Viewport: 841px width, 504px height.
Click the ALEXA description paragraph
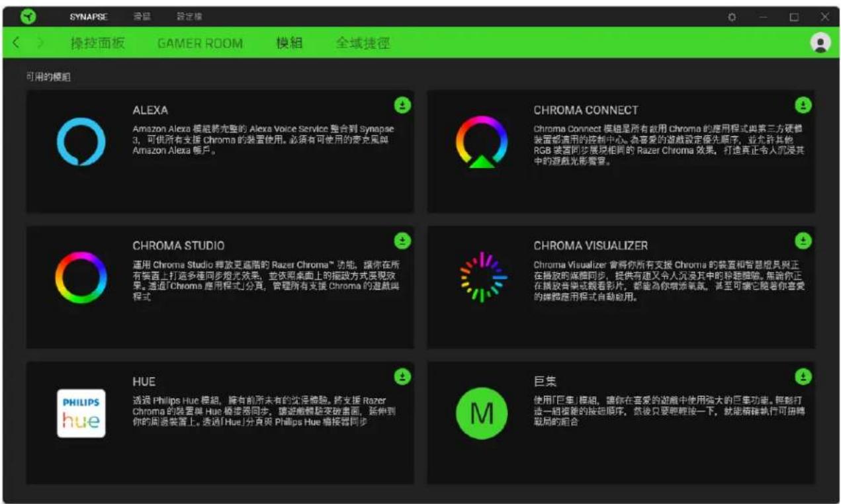263,140
